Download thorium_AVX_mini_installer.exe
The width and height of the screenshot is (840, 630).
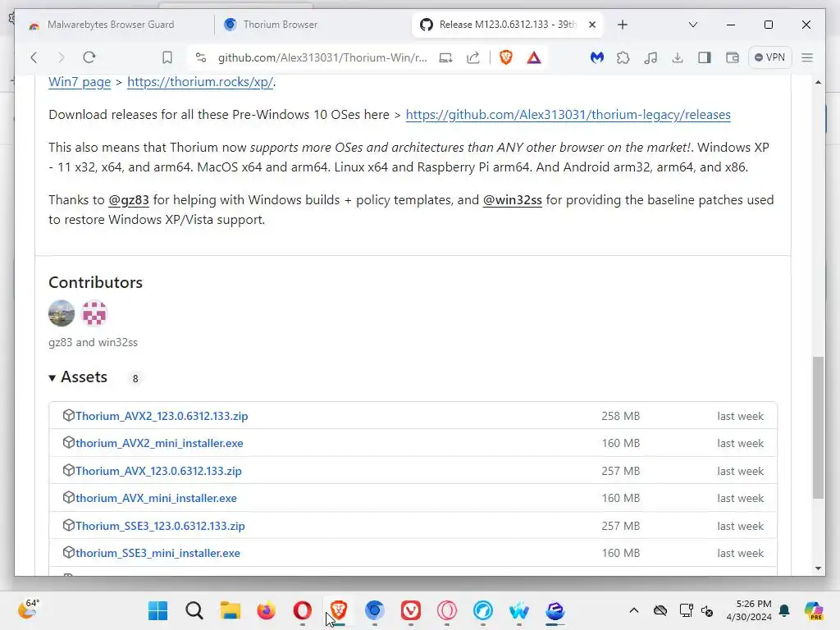[x=156, y=498]
